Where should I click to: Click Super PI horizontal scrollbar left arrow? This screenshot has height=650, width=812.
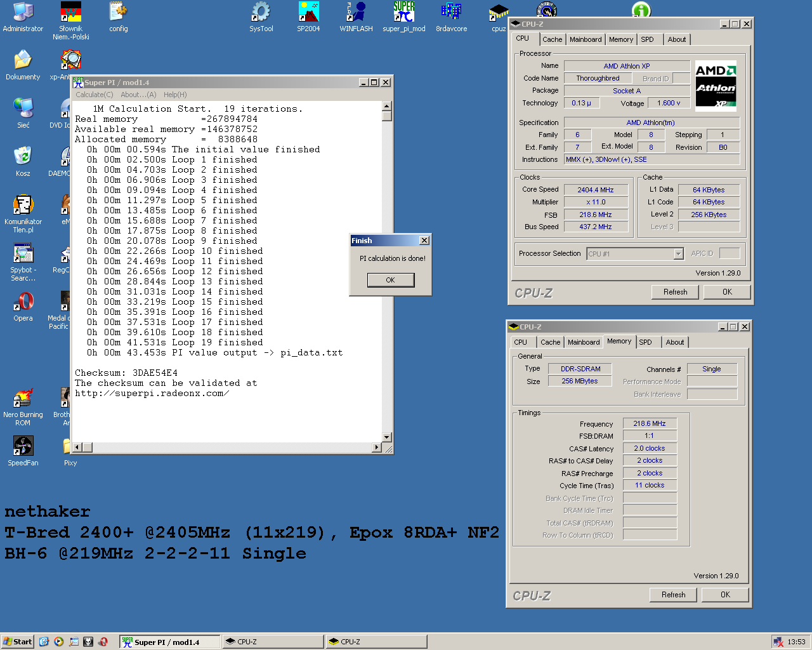[x=77, y=448]
